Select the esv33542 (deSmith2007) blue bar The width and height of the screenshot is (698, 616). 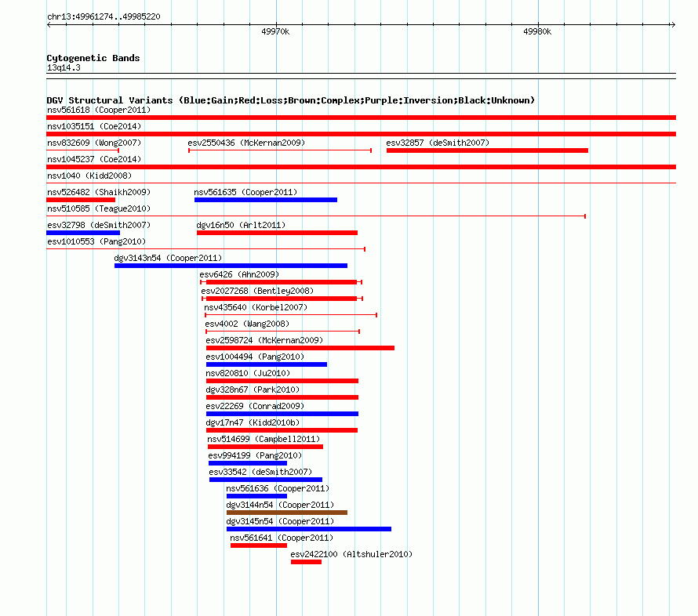coord(266,480)
